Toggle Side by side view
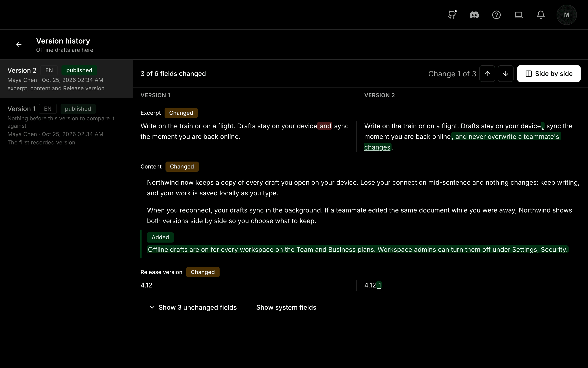This screenshot has width=588, height=368. (x=549, y=74)
